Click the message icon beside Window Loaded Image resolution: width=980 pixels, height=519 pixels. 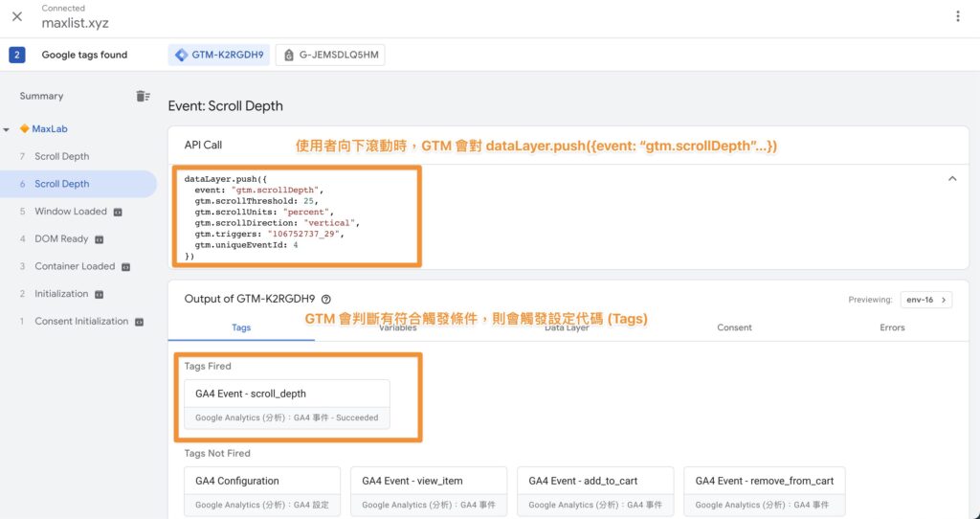tap(118, 212)
